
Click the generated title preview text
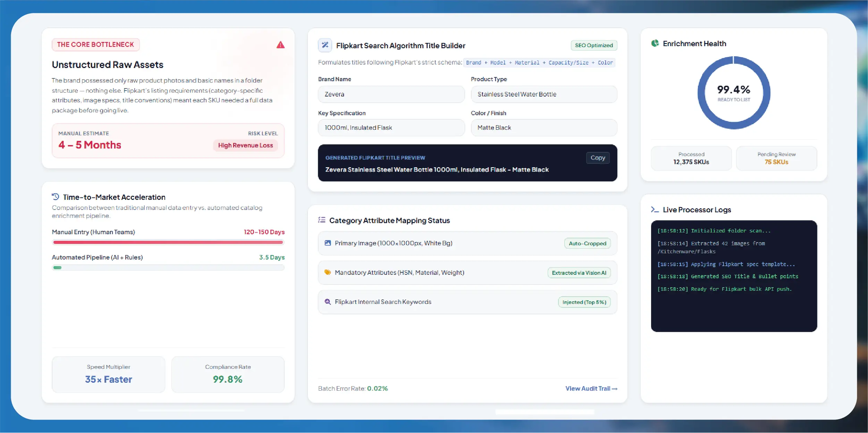(x=437, y=170)
